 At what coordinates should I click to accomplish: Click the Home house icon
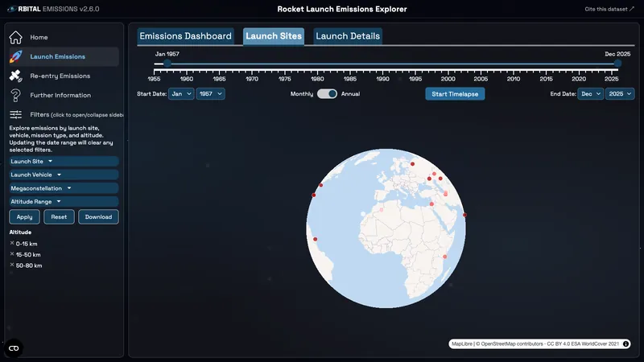[15, 37]
